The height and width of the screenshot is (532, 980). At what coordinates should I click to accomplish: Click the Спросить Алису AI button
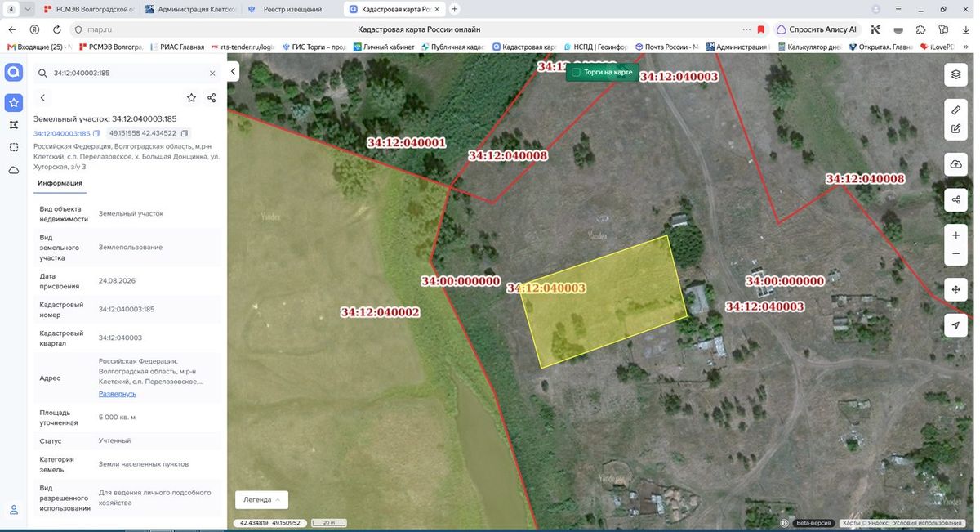[x=817, y=29]
